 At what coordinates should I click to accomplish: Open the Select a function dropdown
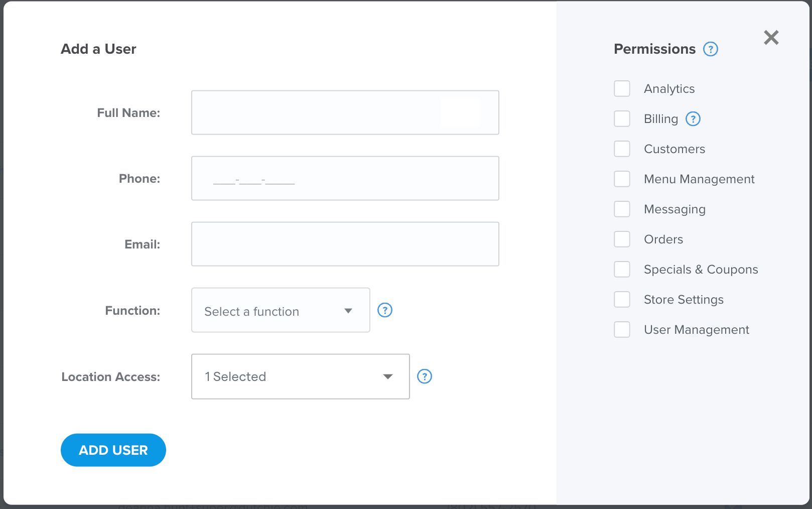pos(280,310)
